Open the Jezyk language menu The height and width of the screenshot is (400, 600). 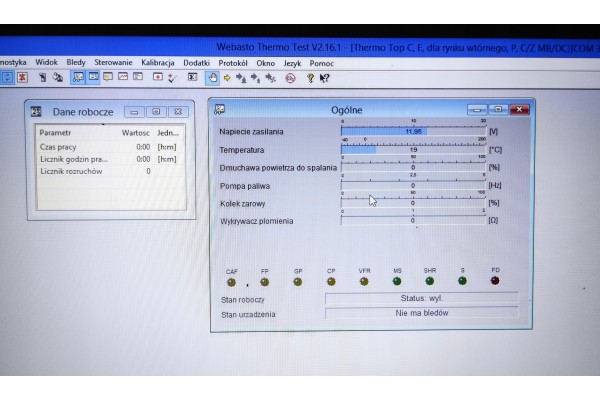pos(292,63)
